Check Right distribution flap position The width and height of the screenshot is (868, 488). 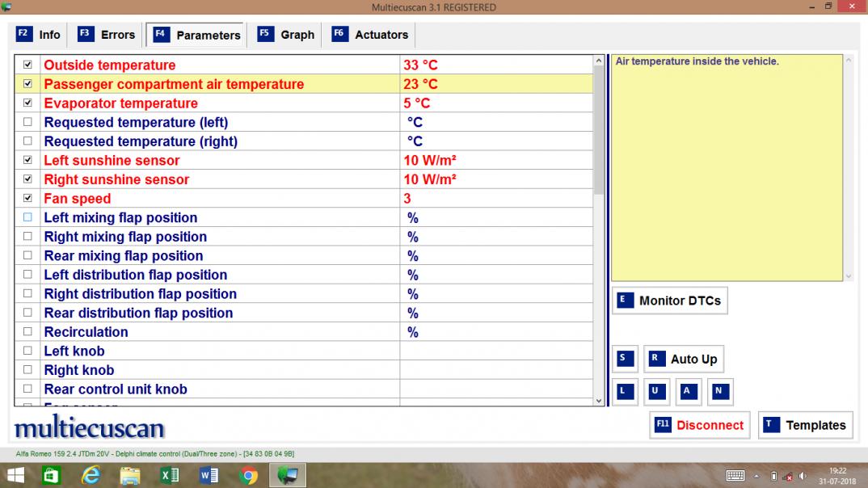coord(27,294)
